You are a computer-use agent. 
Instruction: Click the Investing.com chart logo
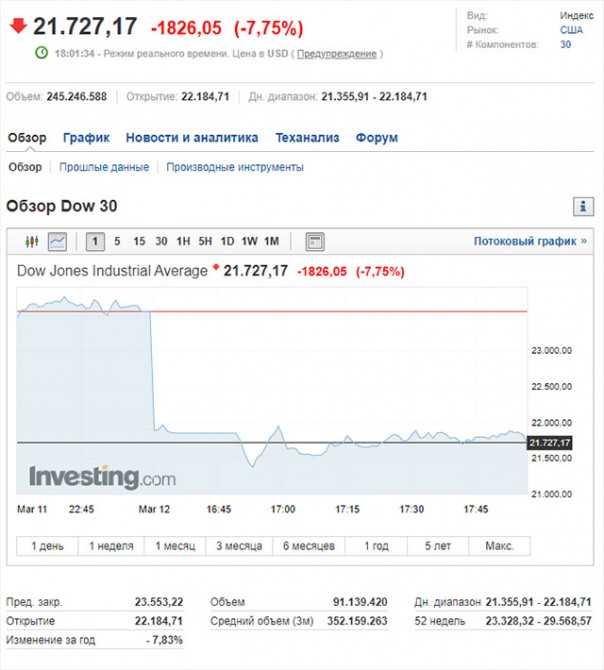coord(101,476)
